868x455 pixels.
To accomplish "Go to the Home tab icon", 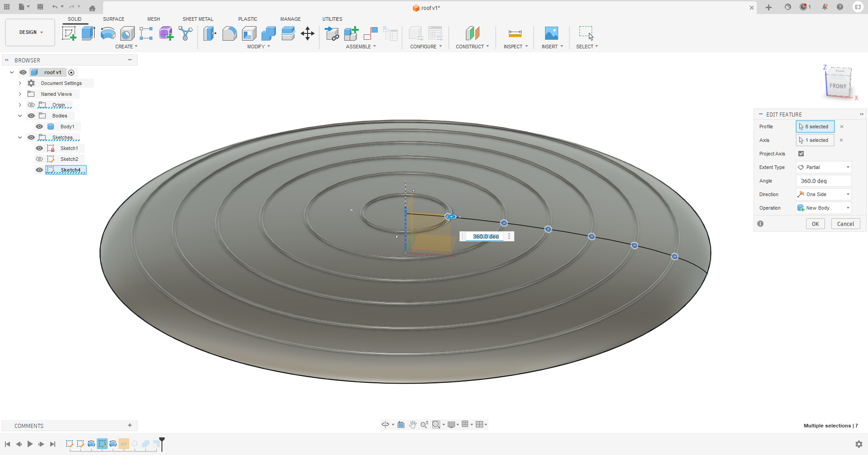I will [92, 8].
